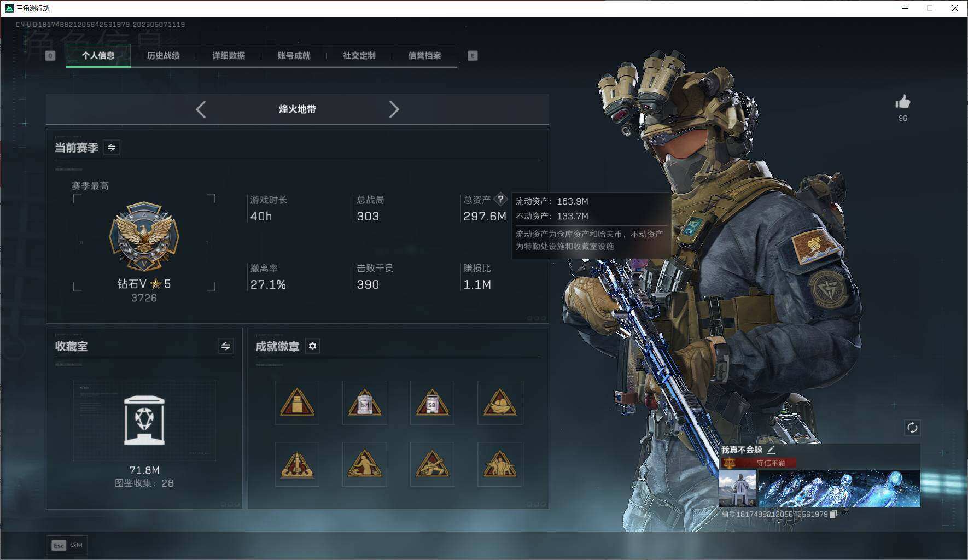Select the kneeling figure achievement badge
The width and height of the screenshot is (968, 560).
(365, 464)
